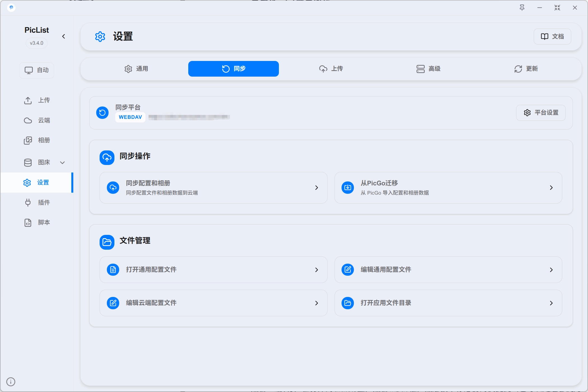Click the WEBDAV platform badge
Screen dimensions: 588x392
[x=130, y=117]
